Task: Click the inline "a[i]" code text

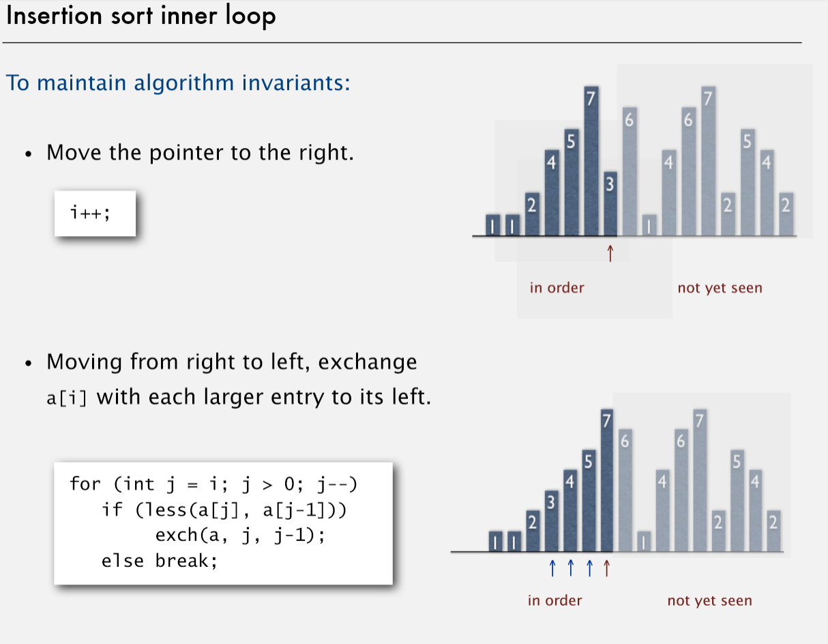Action: pyautogui.click(x=67, y=398)
